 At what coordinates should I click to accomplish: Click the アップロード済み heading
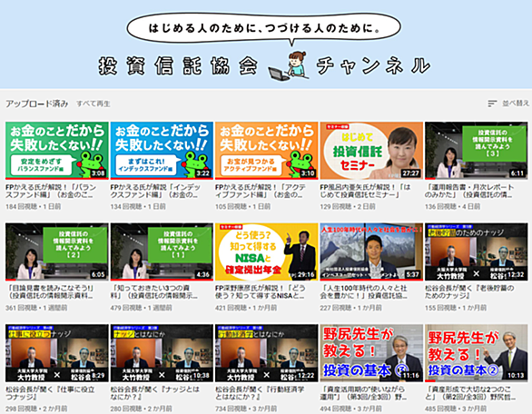point(37,103)
